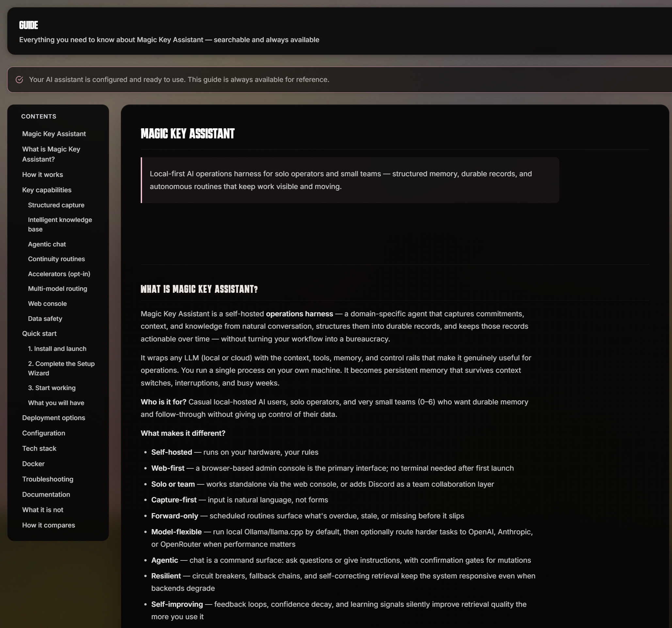
Task: Click the 'Who is it for?' label
Action: click(x=164, y=402)
